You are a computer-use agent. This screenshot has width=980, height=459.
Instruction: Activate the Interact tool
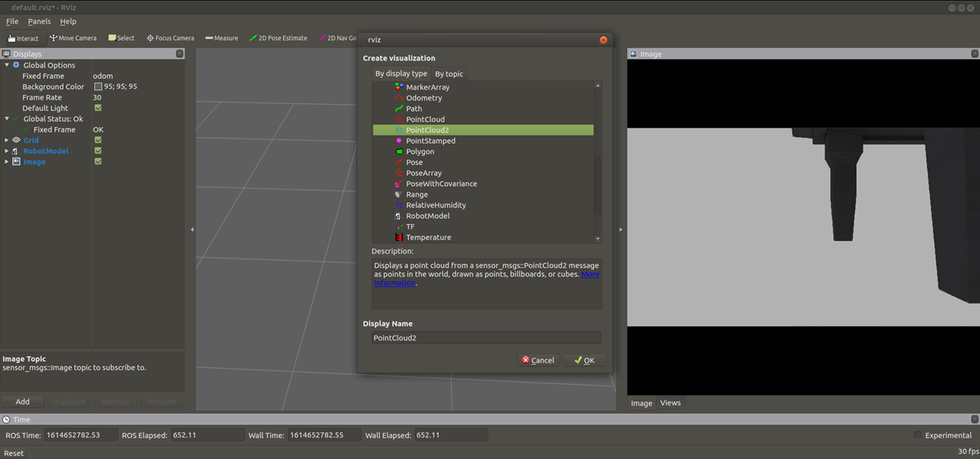(23, 38)
